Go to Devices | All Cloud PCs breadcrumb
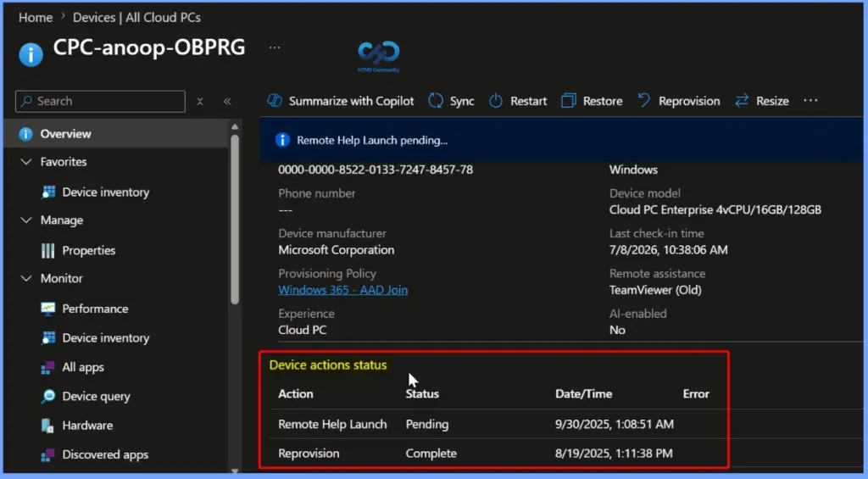Viewport: 868px width, 479px height. click(x=136, y=18)
